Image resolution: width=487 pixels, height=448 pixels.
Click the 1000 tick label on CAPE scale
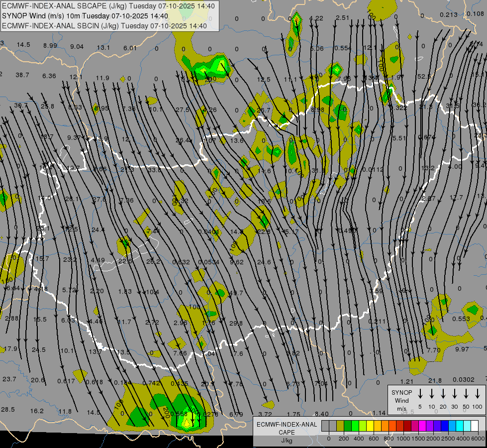(x=403, y=439)
